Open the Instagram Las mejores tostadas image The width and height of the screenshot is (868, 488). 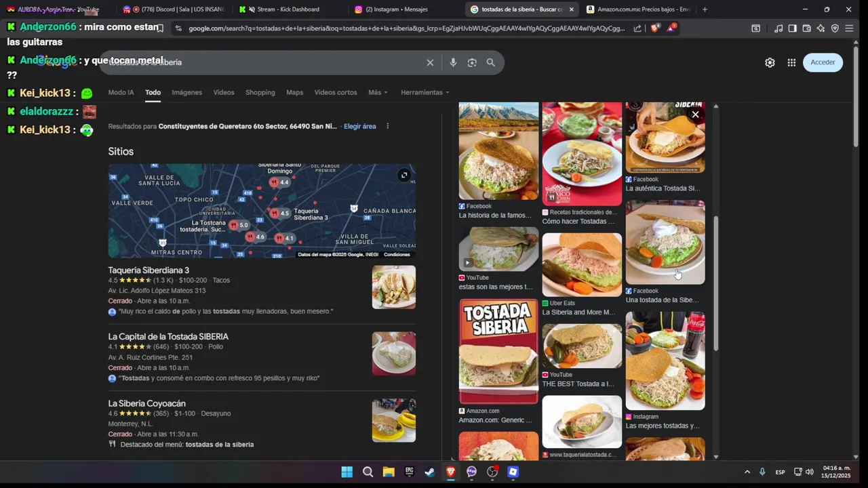pos(665,361)
